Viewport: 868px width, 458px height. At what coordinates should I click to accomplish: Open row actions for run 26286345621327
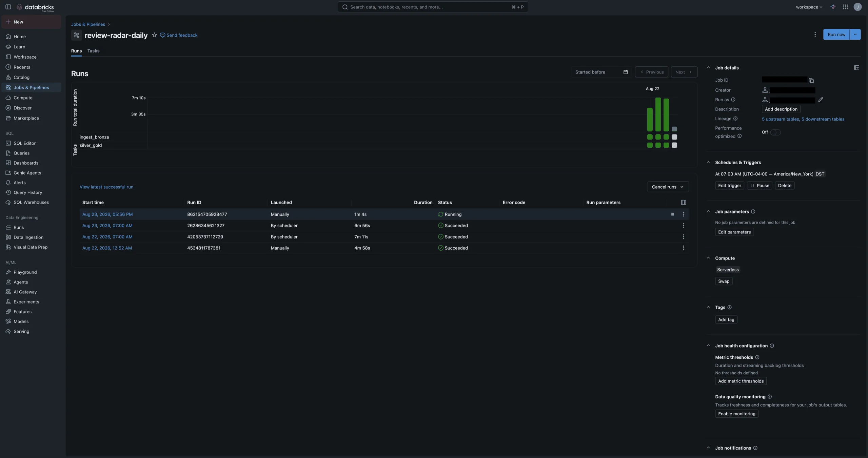684,226
